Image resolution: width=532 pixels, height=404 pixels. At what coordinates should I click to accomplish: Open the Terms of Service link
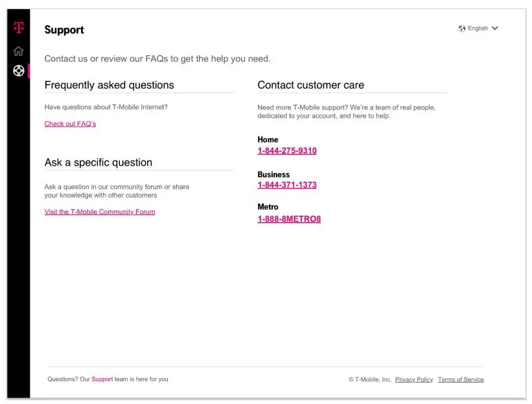pyautogui.click(x=461, y=379)
